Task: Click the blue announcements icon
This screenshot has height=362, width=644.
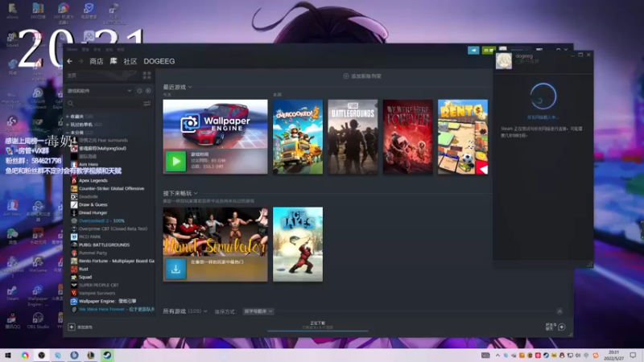Action: (x=473, y=50)
